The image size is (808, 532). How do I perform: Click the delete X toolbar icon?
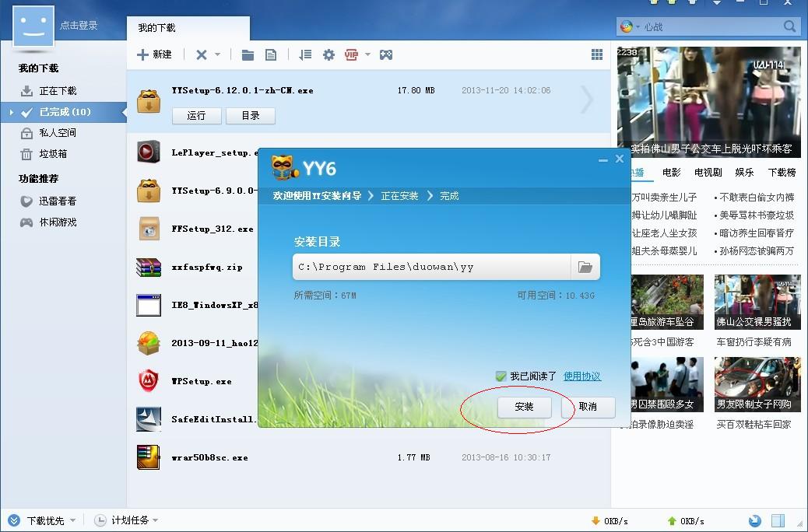click(202, 54)
